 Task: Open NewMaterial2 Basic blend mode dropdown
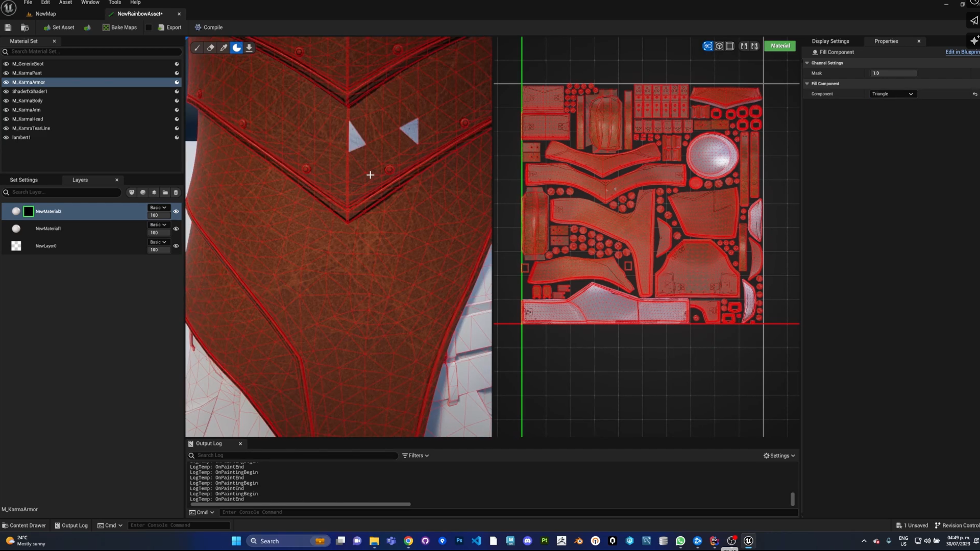[x=158, y=208]
